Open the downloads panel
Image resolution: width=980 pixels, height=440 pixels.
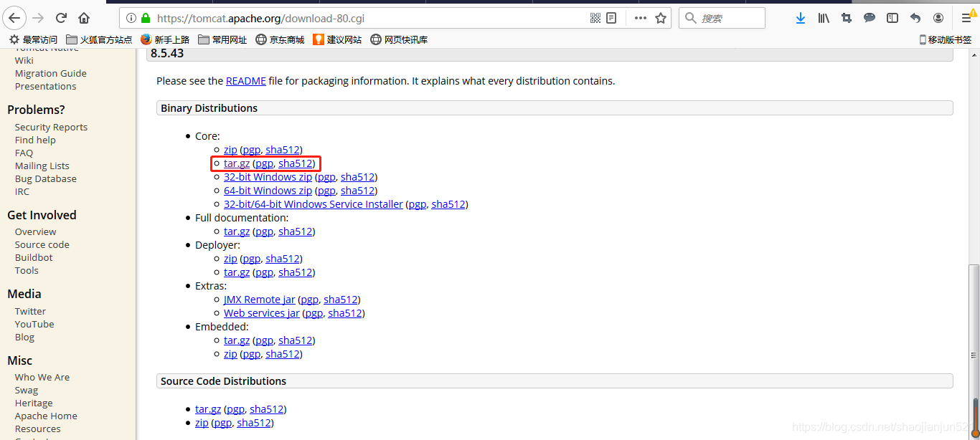(x=801, y=18)
